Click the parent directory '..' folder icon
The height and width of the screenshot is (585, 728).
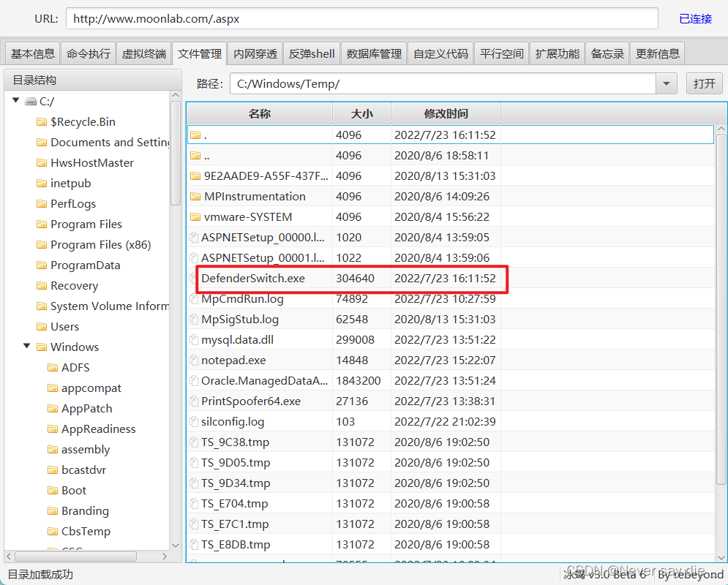click(x=195, y=156)
